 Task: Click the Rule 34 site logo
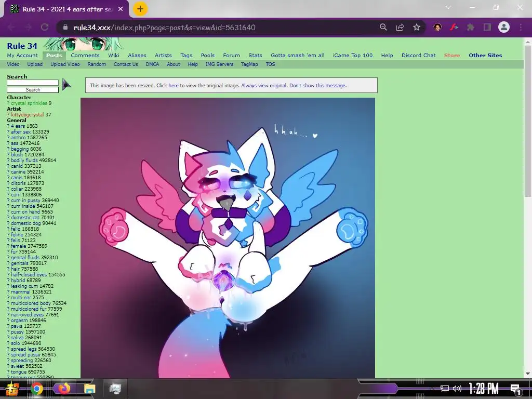(22, 46)
